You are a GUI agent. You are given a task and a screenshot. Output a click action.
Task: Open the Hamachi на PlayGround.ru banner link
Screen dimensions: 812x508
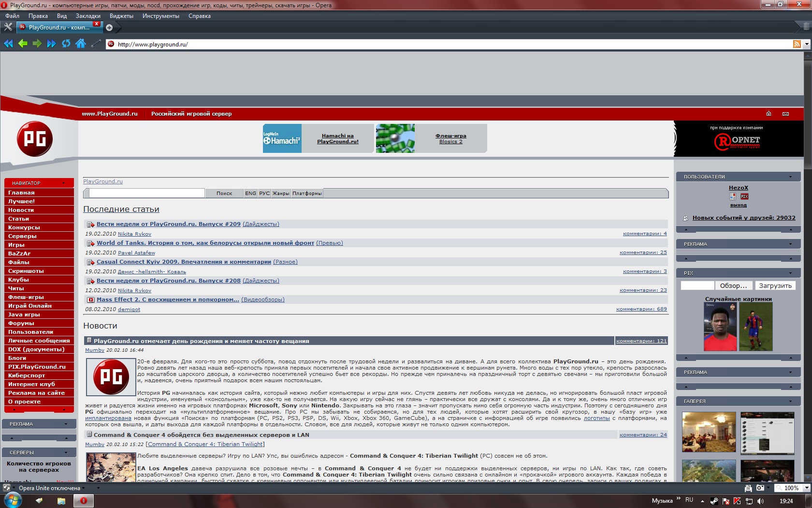click(338, 138)
